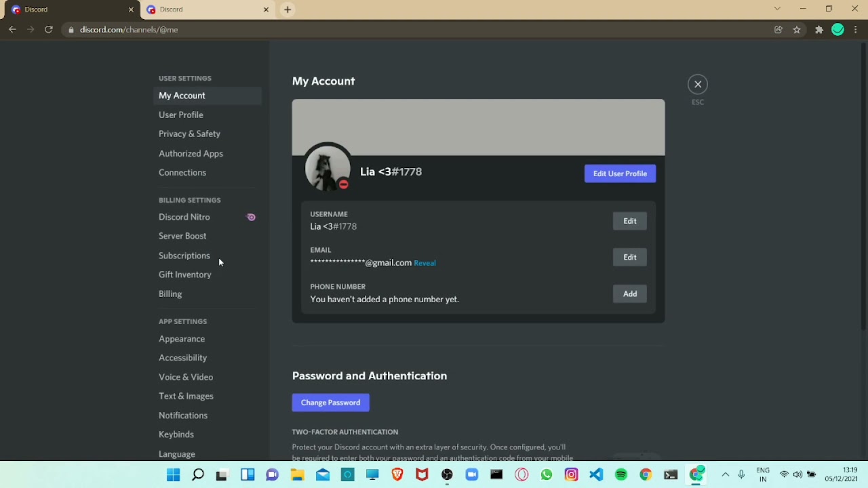This screenshot has width=868, height=488.
Task: Open File Explorer from the taskbar
Action: [x=297, y=475]
